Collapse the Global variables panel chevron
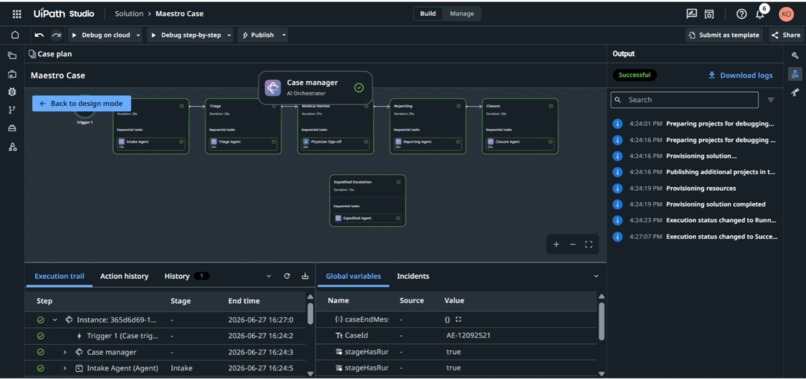The image size is (806, 379). (596, 276)
